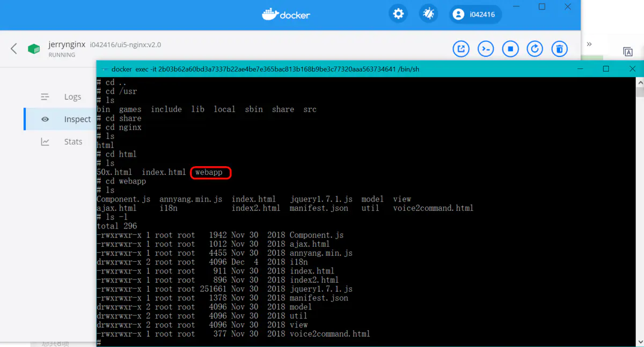Launch an exec CLI into the container
This screenshot has width=644, height=347.
(x=486, y=49)
